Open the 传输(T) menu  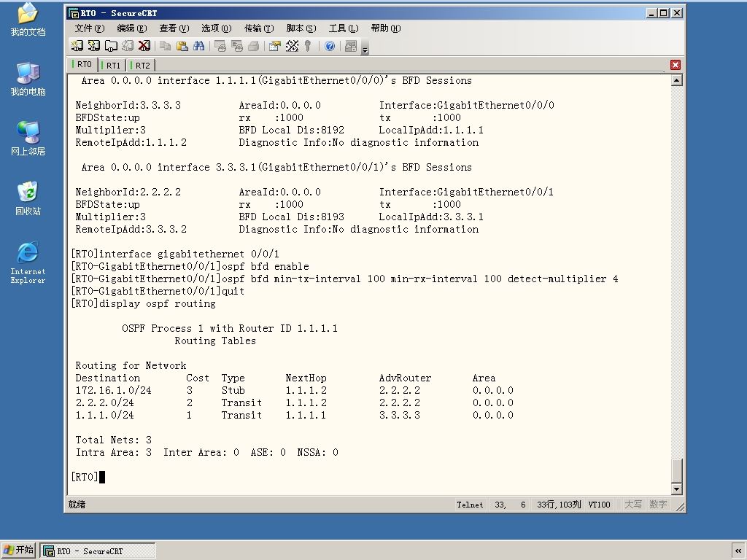(x=259, y=28)
